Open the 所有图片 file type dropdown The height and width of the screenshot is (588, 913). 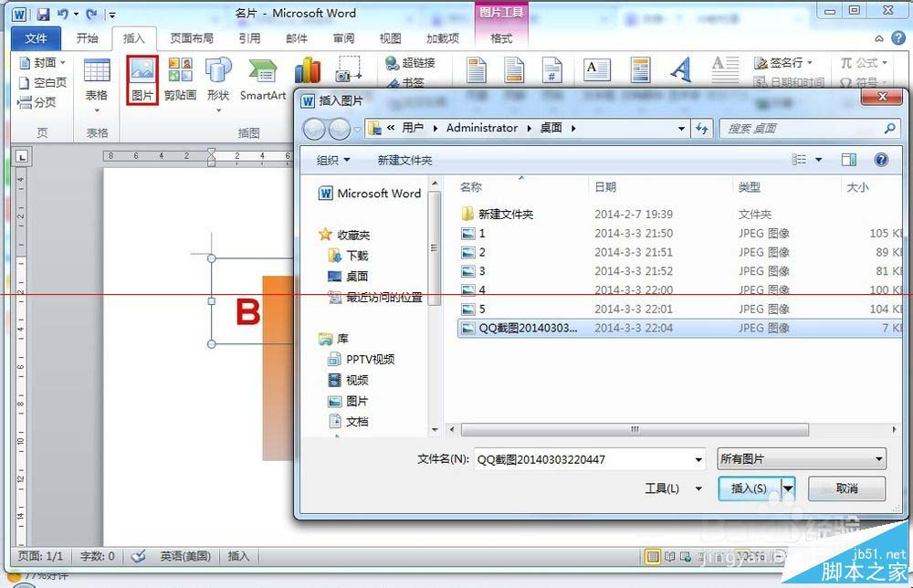tap(801, 458)
